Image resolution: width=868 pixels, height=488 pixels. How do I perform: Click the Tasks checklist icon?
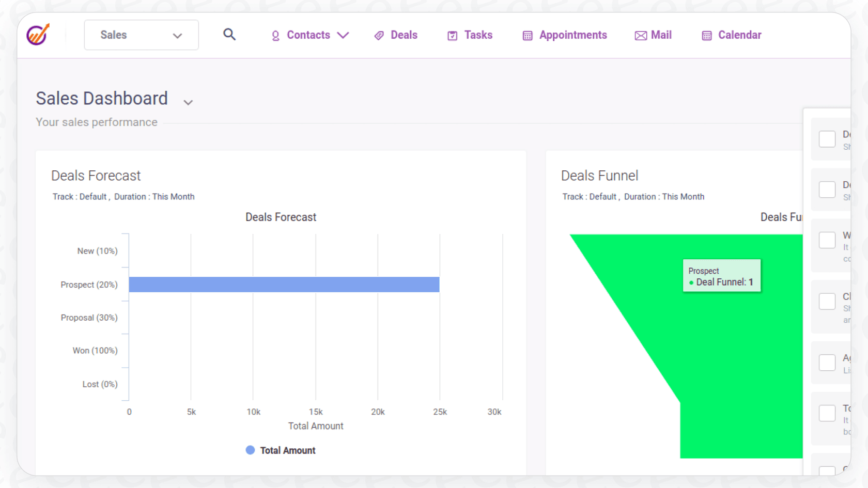coord(453,35)
